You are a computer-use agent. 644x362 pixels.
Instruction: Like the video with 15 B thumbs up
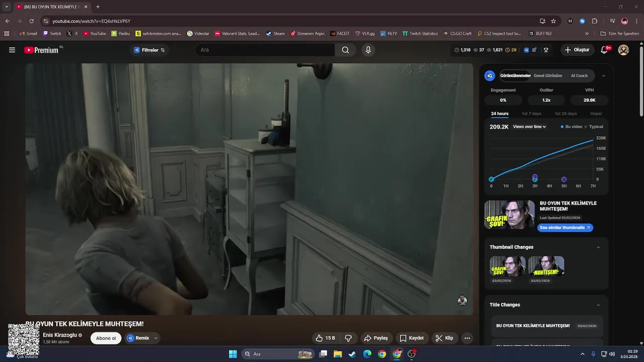coord(326,338)
